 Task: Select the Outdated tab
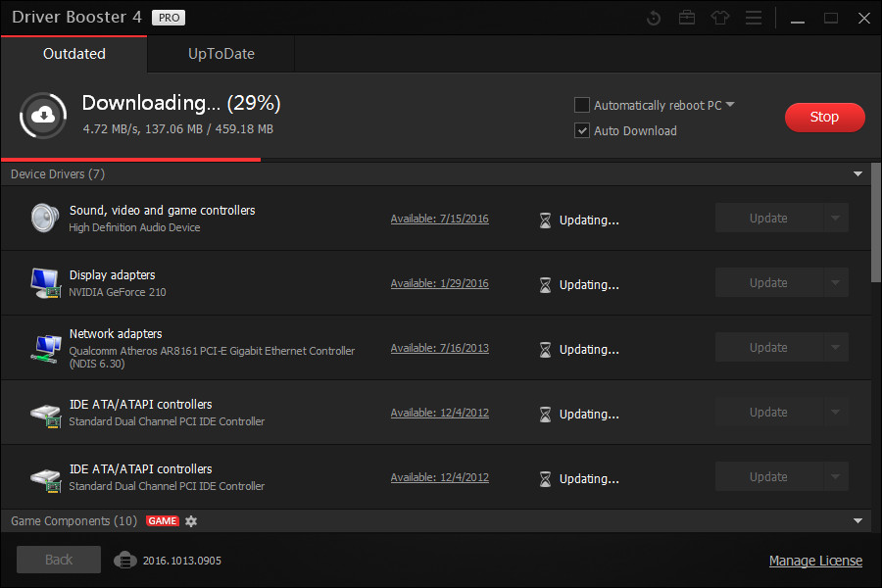point(73,54)
